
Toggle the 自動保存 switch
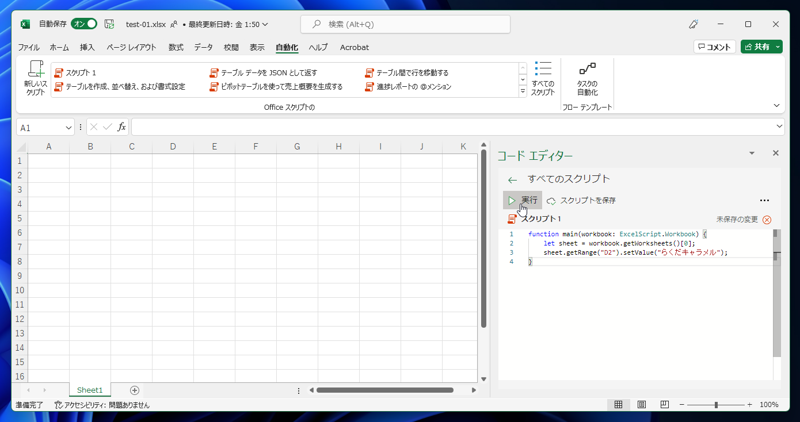click(84, 24)
